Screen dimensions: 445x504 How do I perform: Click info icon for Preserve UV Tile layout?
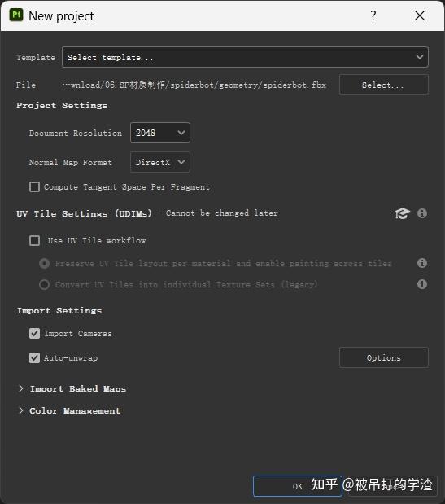[x=422, y=263]
